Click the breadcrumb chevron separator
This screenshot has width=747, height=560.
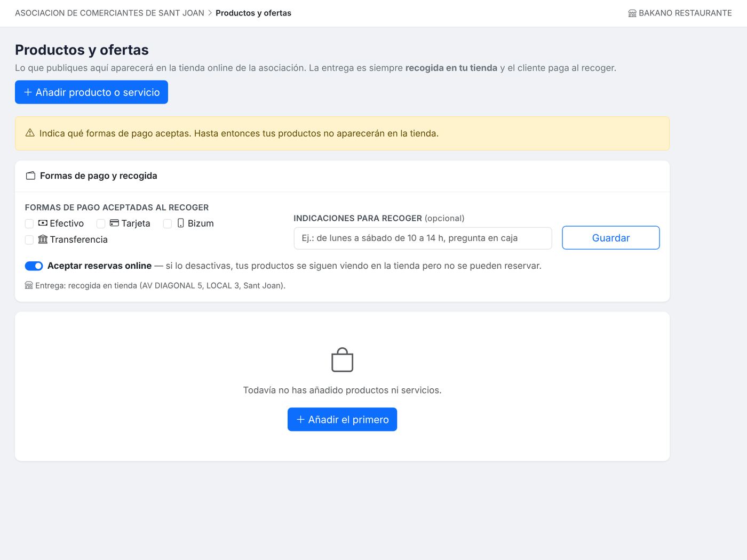pyautogui.click(x=210, y=13)
